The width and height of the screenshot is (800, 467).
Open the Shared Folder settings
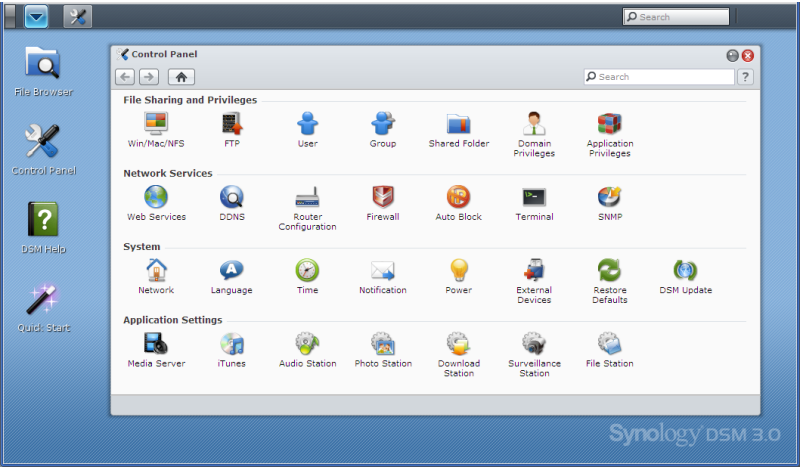click(459, 124)
